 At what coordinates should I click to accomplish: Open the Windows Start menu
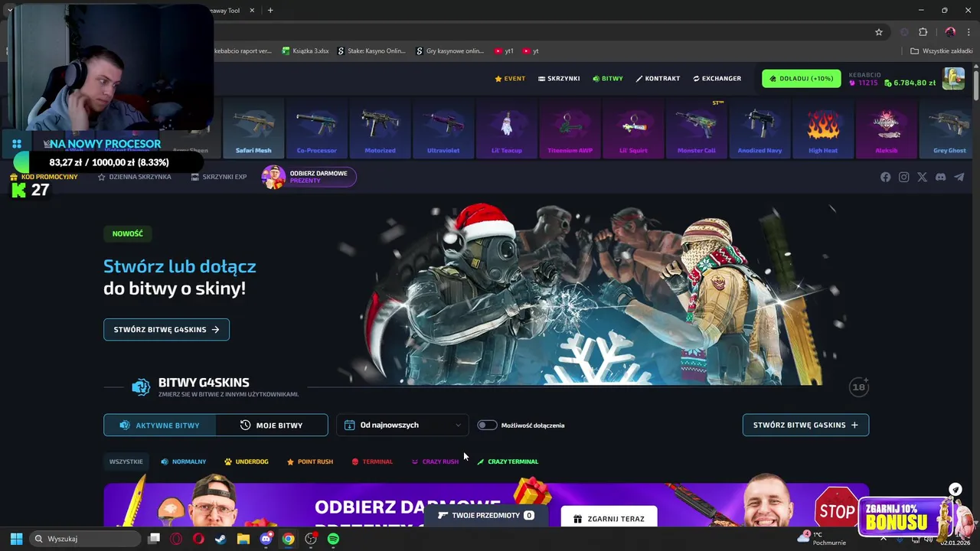point(16,539)
